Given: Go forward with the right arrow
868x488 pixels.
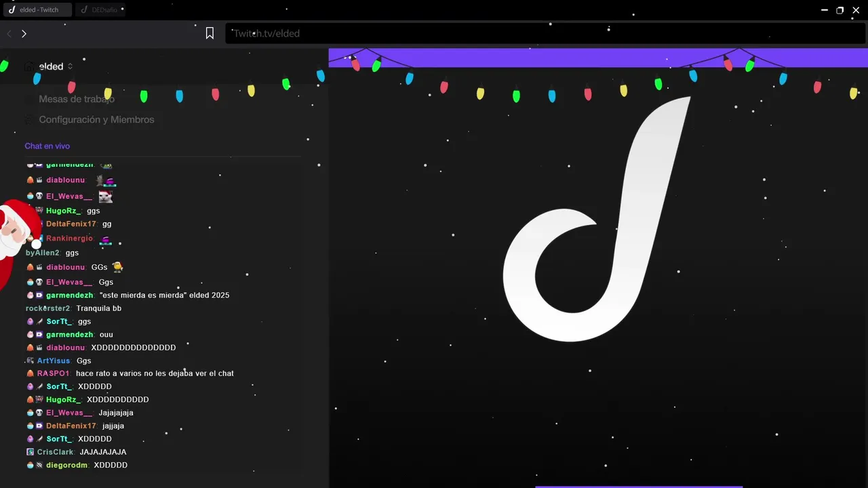Looking at the screenshot, I should 24,33.
